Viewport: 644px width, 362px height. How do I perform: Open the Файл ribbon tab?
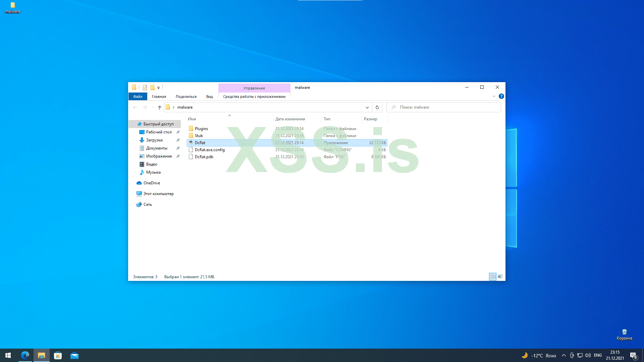coord(138,97)
